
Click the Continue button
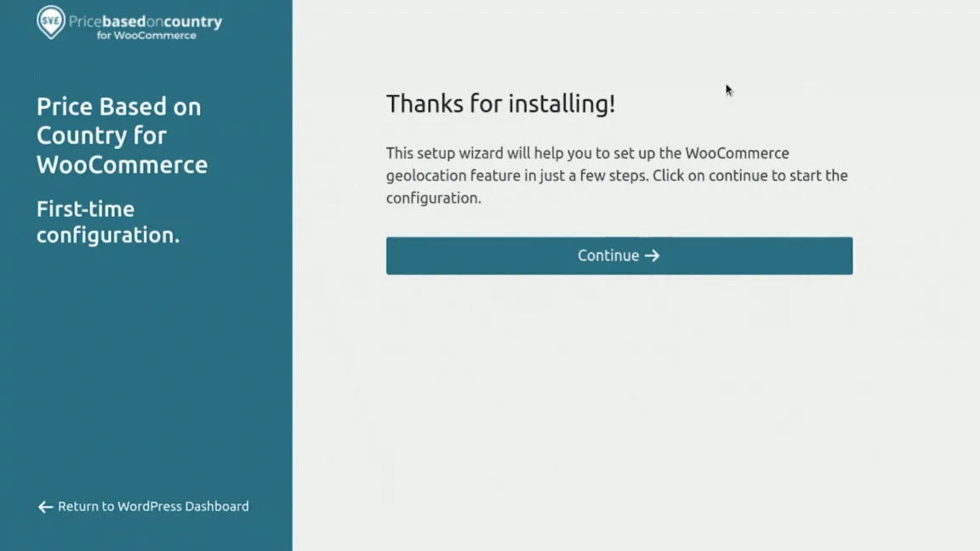tap(618, 255)
